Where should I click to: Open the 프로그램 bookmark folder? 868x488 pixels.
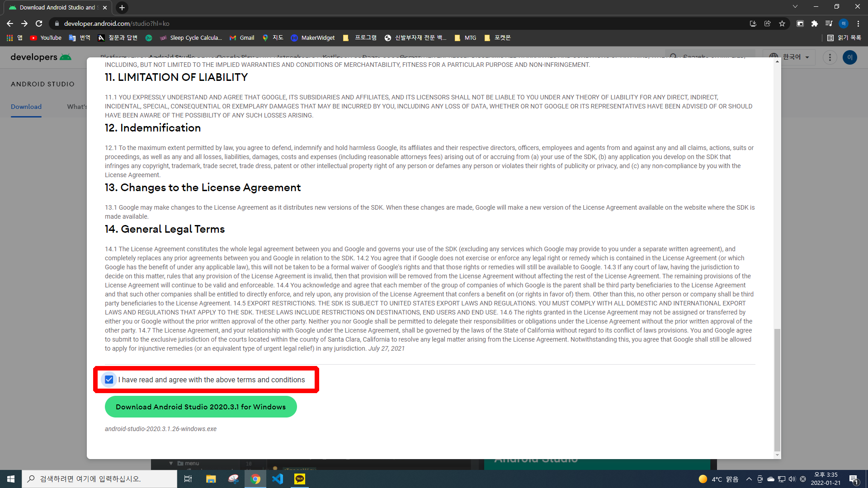360,38
